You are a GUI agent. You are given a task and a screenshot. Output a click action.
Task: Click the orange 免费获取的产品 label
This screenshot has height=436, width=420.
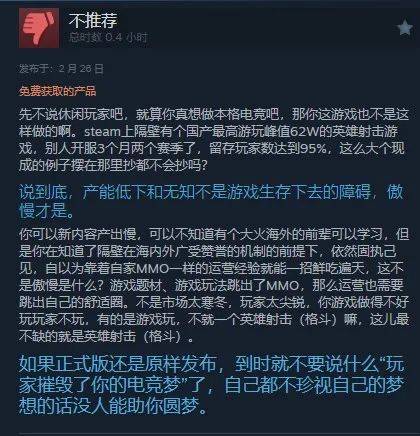(x=57, y=91)
